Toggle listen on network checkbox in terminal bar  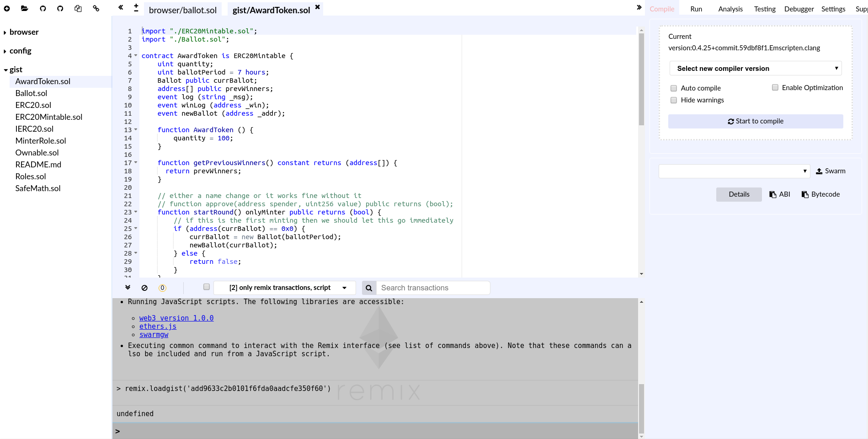[x=207, y=287]
